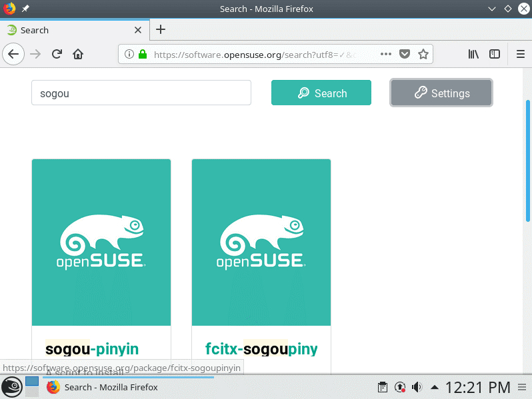Open software updates tray icon
Viewport: 532px width, 399px height.
click(x=400, y=387)
